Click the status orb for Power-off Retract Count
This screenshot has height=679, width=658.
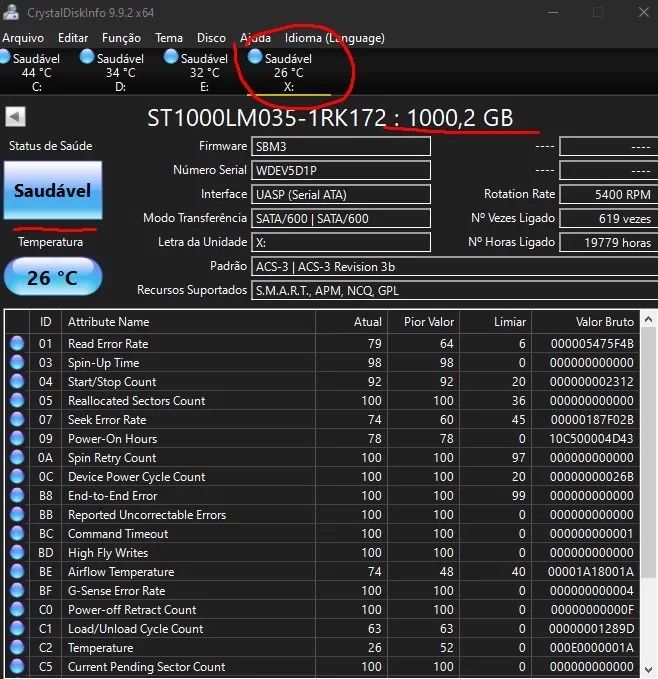17,610
